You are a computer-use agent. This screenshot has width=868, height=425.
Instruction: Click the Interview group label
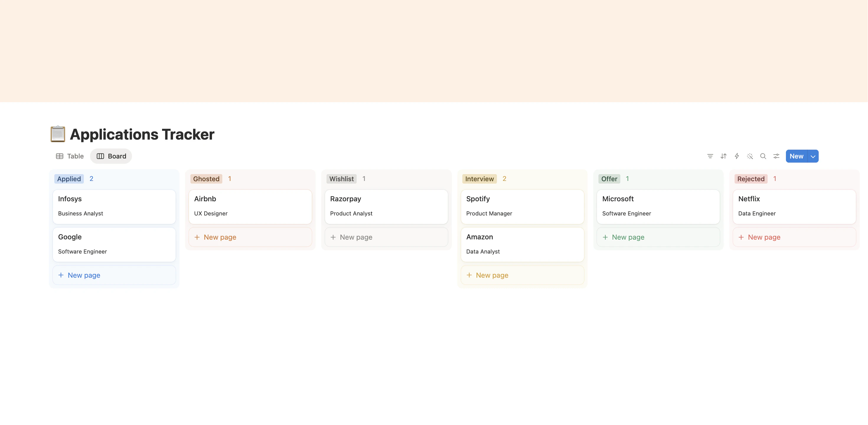(x=479, y=179)
